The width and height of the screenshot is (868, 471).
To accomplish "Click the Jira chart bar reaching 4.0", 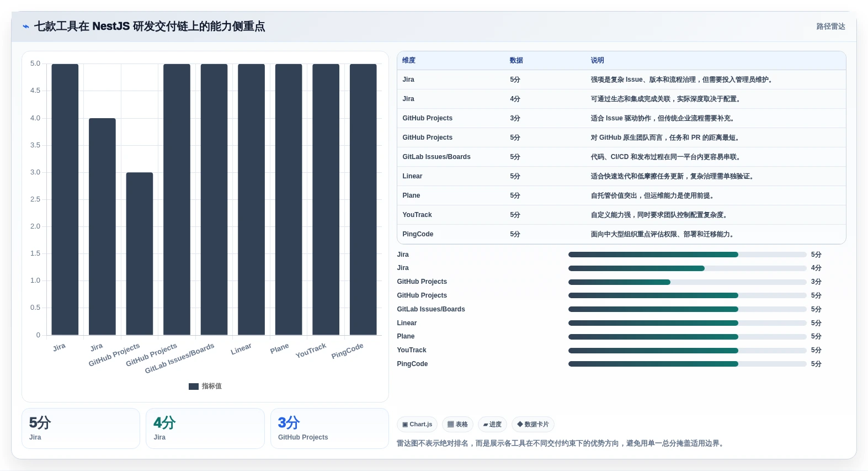I will tap(102, 226).
